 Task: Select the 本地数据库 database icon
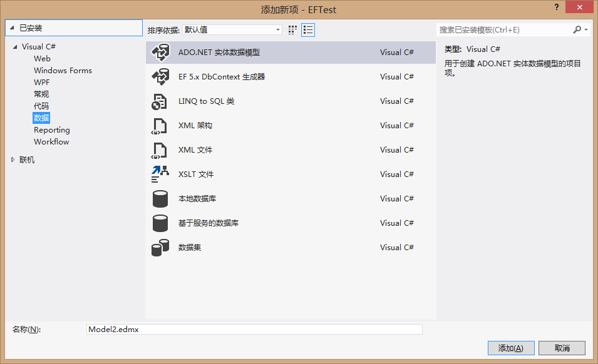tap(160, 199)
